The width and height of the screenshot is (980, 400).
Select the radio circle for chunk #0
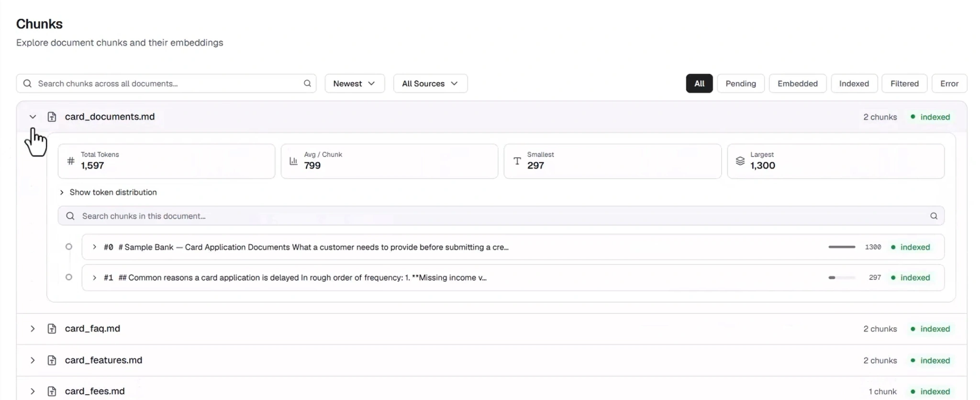tap(69, 247)
